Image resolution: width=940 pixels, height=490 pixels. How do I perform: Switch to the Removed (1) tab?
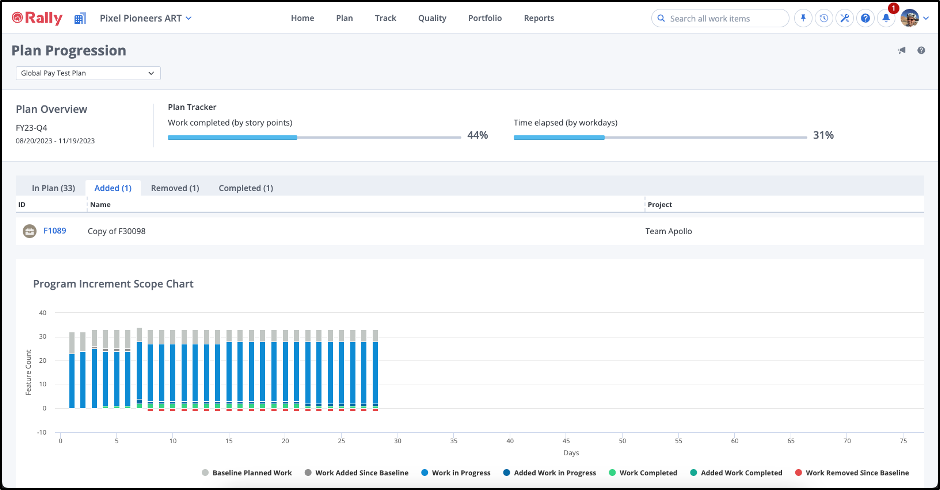point(175,187)
